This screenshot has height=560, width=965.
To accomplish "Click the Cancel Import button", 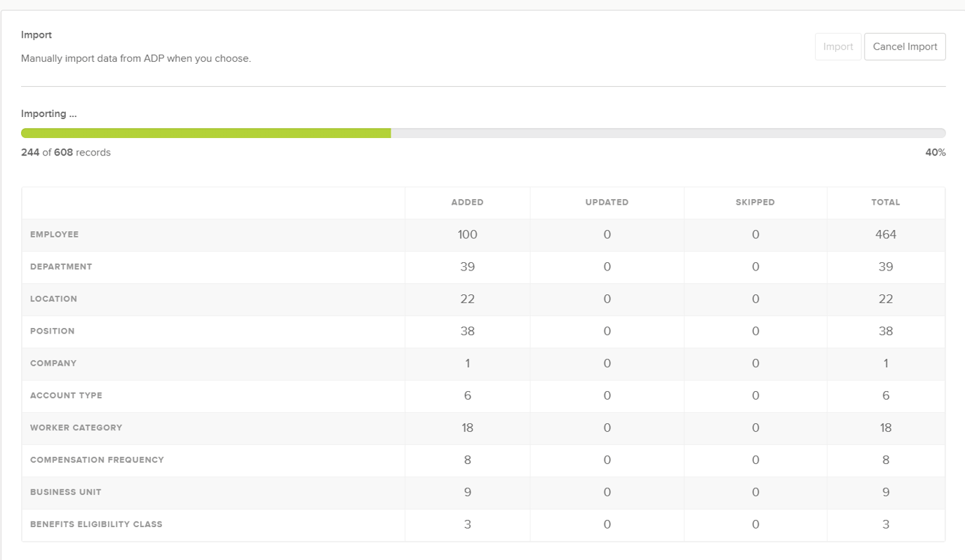I will [x=905, y=46].
